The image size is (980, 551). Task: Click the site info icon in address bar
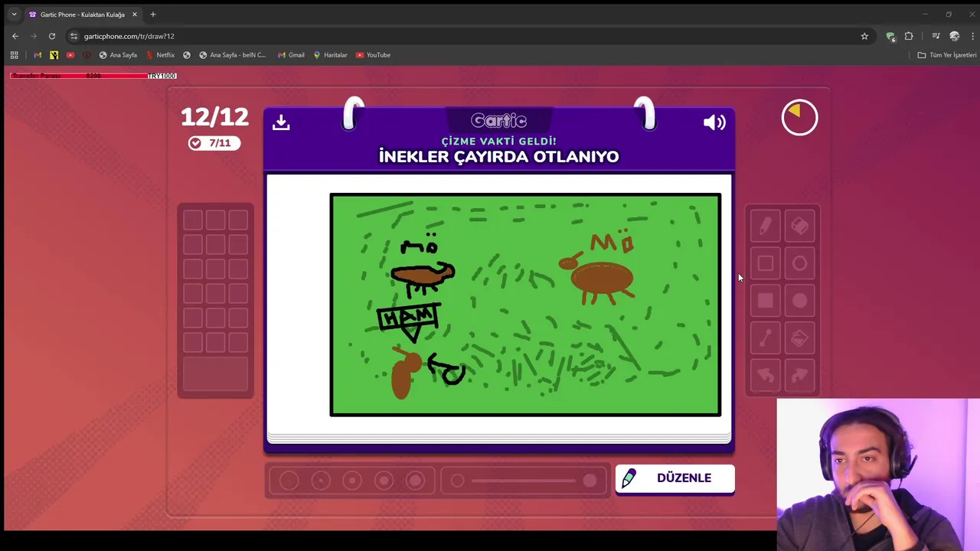pos(73,36)
